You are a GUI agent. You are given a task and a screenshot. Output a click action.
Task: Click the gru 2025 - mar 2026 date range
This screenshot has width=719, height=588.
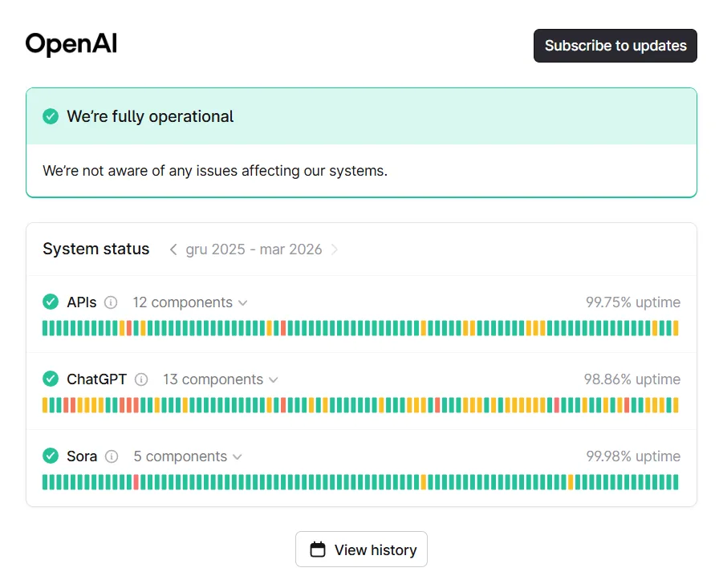pyautogui.click(x=254, y=249)
